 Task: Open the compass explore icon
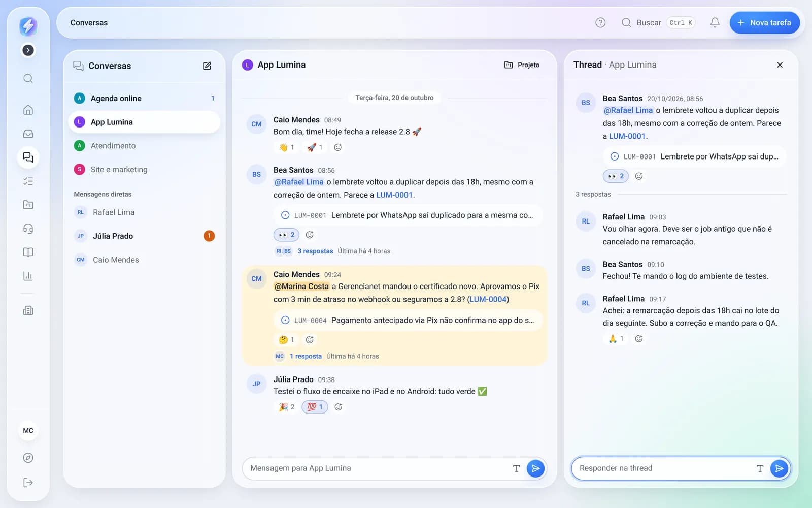tap(28, 458)
